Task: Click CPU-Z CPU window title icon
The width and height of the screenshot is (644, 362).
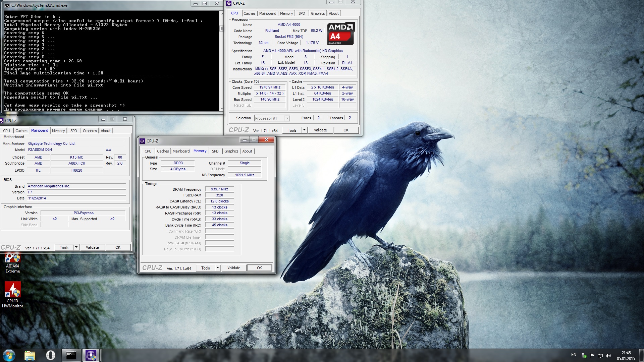Action: click(229, 3)
